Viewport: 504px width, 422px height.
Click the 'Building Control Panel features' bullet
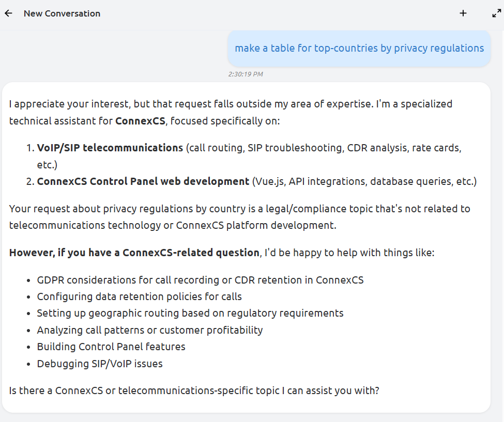tap(111, 347)
